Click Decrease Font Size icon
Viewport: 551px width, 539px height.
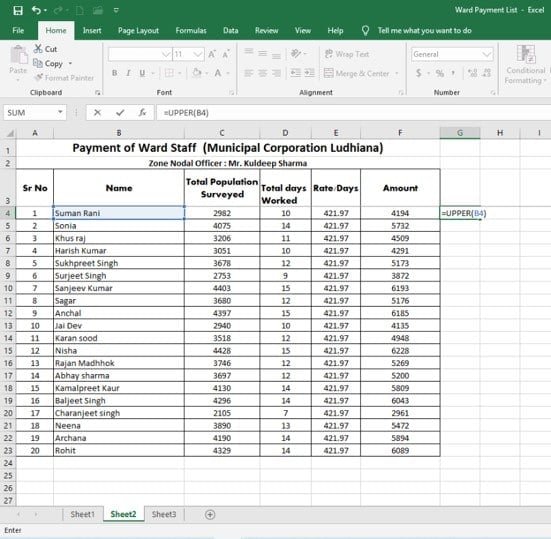(x=226, y=54)
